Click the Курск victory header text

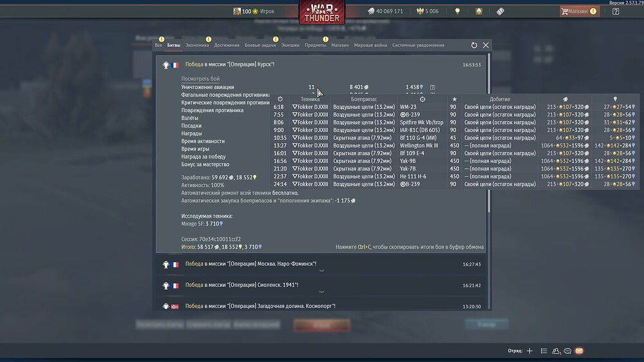point(230,64)
